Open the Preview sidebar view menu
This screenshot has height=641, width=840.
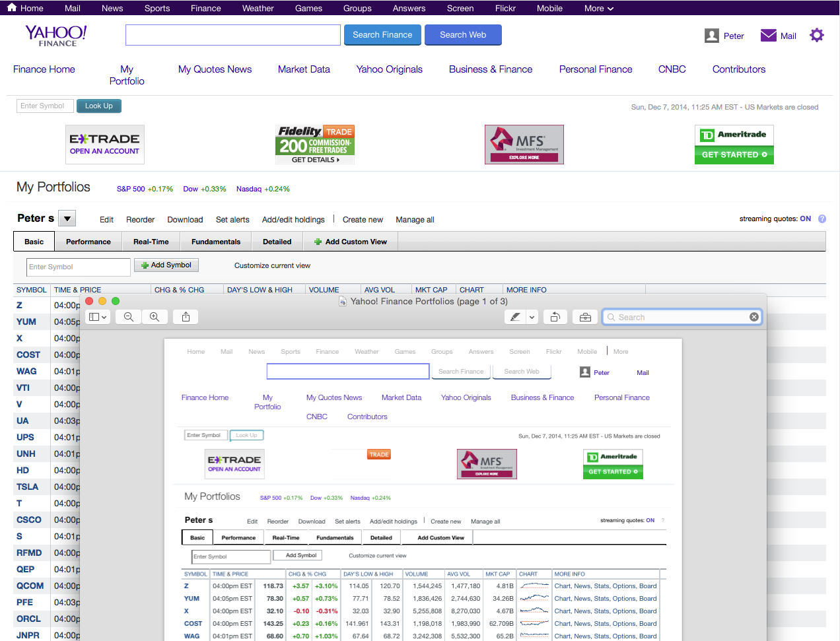[98, 317]
